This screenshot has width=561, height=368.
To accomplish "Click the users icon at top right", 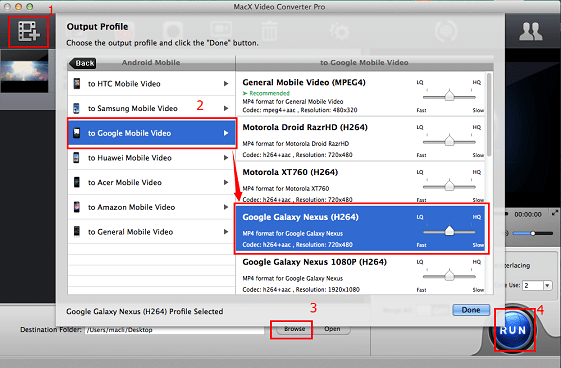I will (531, 31).
